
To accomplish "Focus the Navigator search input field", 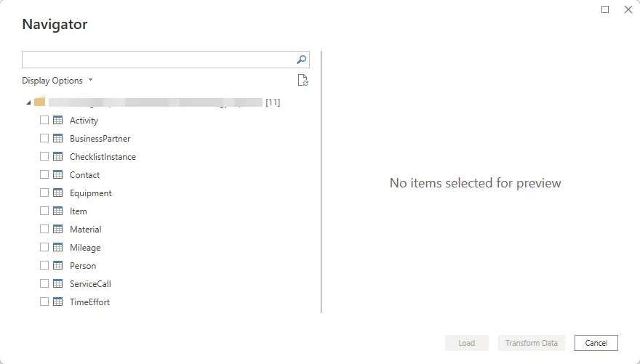I will coord(159,60).
